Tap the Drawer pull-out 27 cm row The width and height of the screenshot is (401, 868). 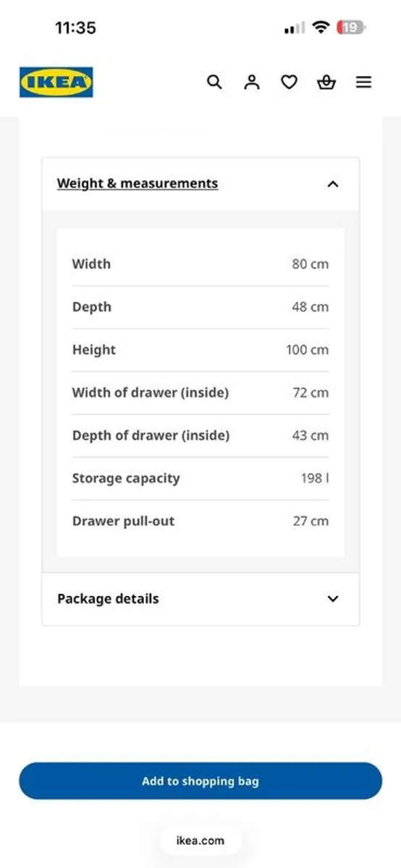pos(200,521)
